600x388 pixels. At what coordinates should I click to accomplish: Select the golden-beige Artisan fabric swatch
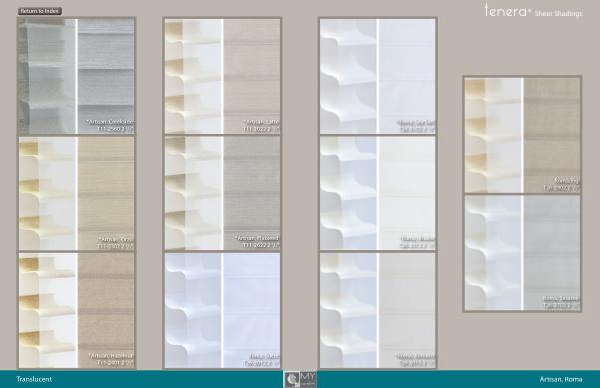[x=106, y=193]
